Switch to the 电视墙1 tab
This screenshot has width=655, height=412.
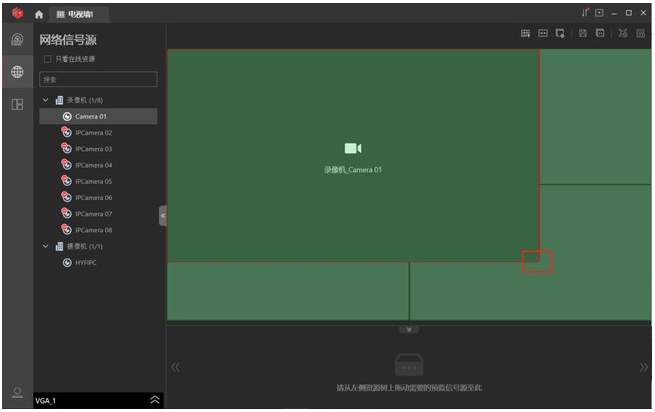(x=81, y=14)
